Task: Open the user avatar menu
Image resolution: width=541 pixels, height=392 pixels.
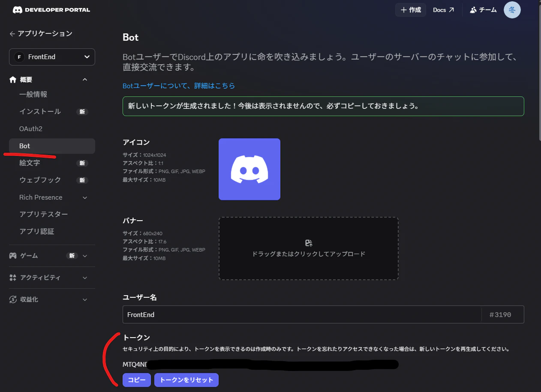Action: pyautogui.click(x=512, y=10)
